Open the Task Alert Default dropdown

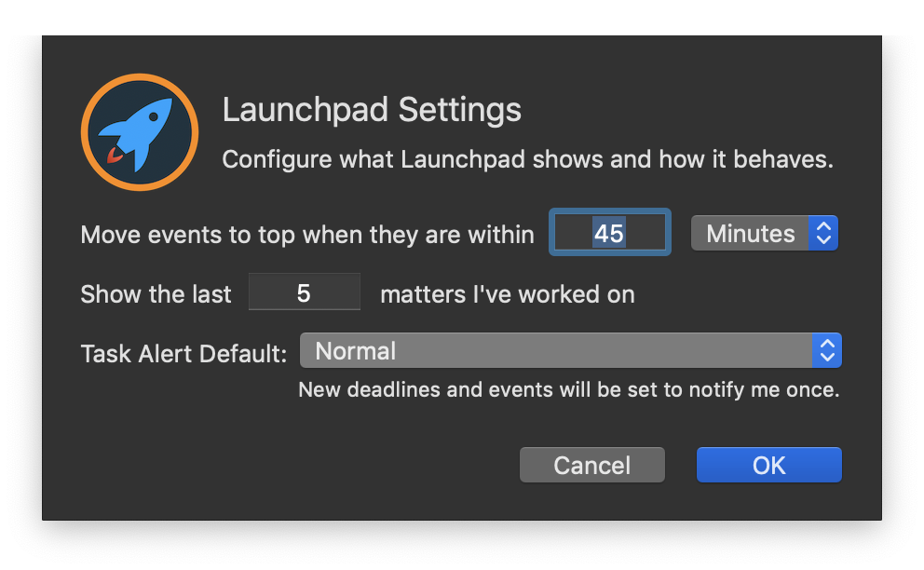[570, 351]
